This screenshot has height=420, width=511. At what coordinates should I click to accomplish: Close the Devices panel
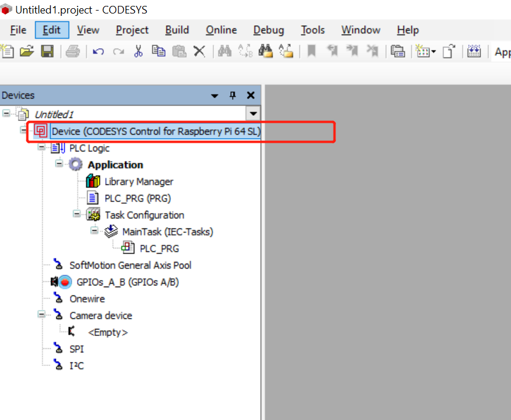(x=251, y=95)
